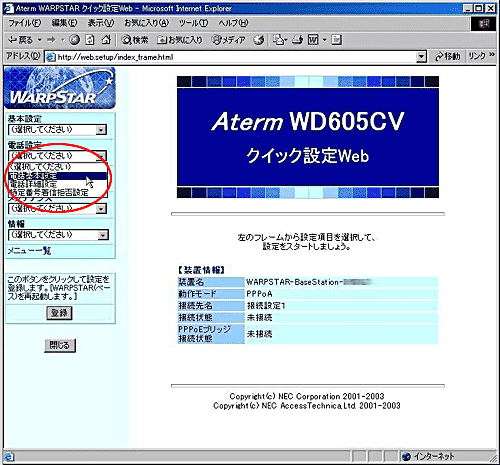This screenshot has height=465, width=500.
Task: Click the IE page icon in status bar
Action: [9, 456]
